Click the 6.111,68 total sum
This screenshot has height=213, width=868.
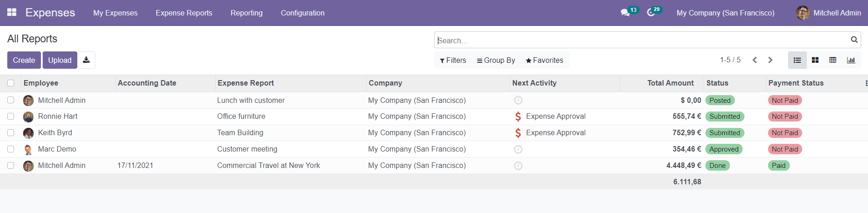(x=687, y=182)
